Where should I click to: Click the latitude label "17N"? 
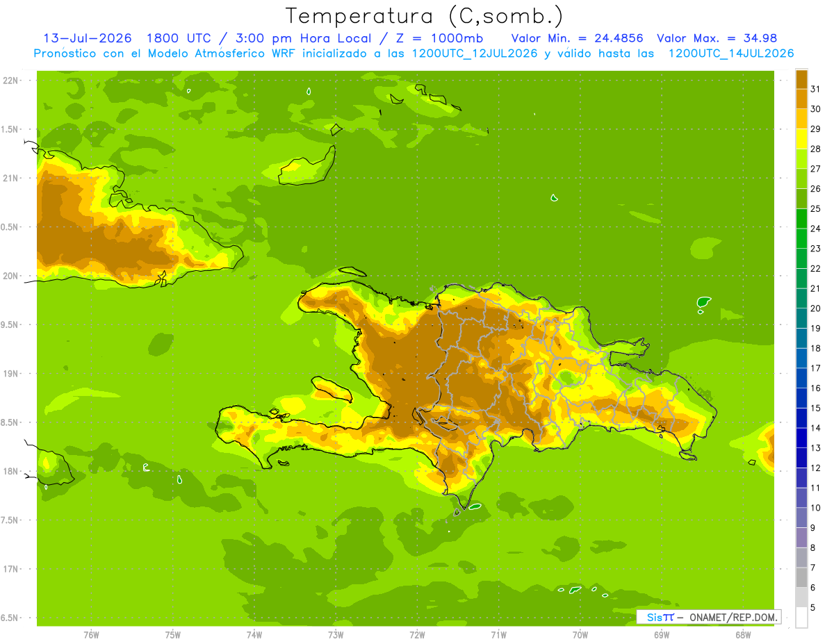(11, 569)
